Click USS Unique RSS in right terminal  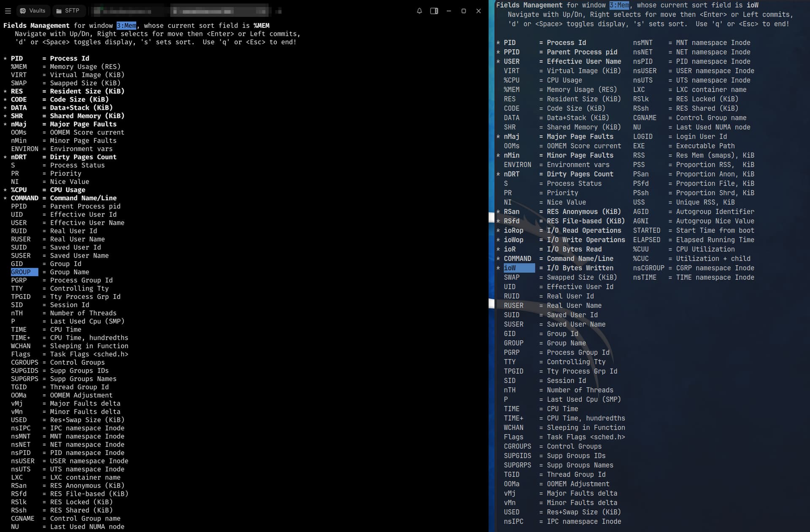pyautogui.click(x=684, y=202)
